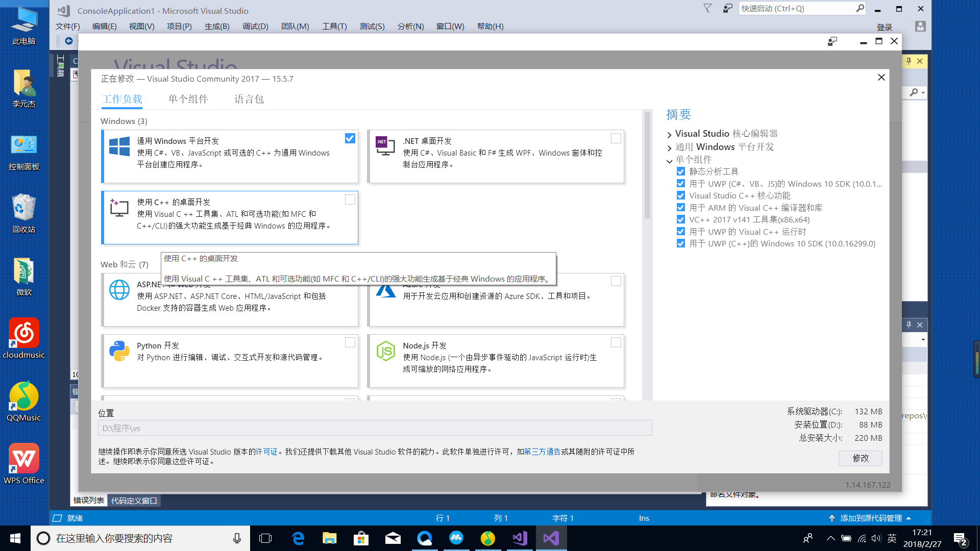Screen dimensions: 980x551
Task: Switch to the 语言包 tab
Action: coord(249,99)
